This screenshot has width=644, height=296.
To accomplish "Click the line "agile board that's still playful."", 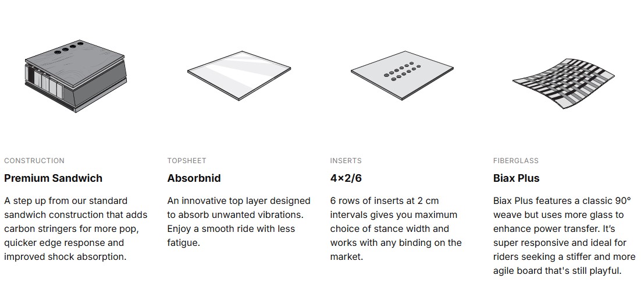I will tap(557, 271).
